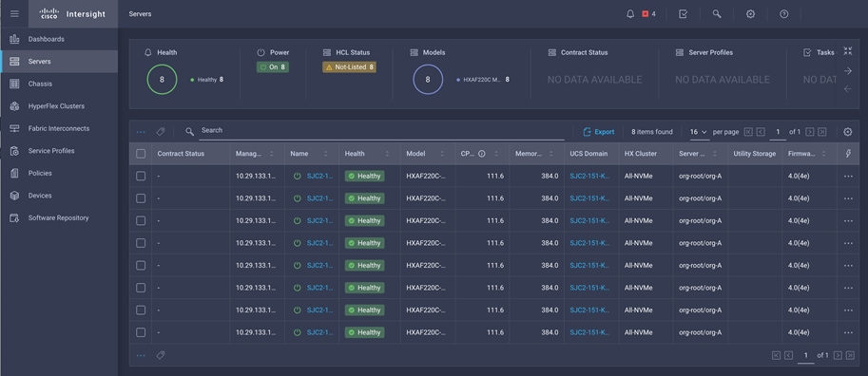Image resolution: width=868 pixels, height=376 pixels.
Task: Select the second server row checkbox
Action: [141, 197]
